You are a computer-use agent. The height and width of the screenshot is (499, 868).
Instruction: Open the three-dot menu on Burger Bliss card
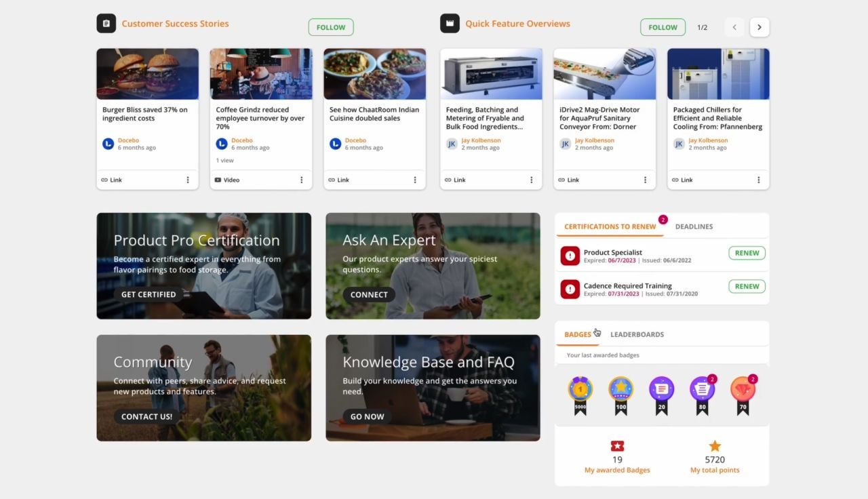188,180
